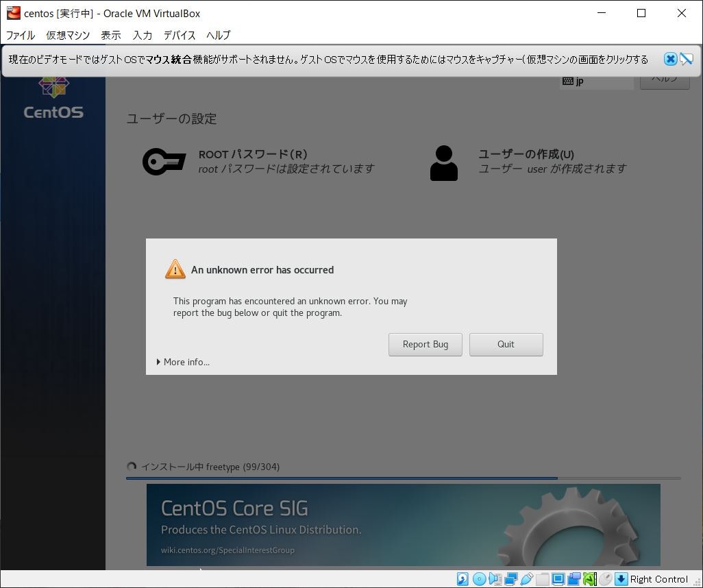Click the audio status bar icon
The image size is (703, 588).
(x=495, y=579)
